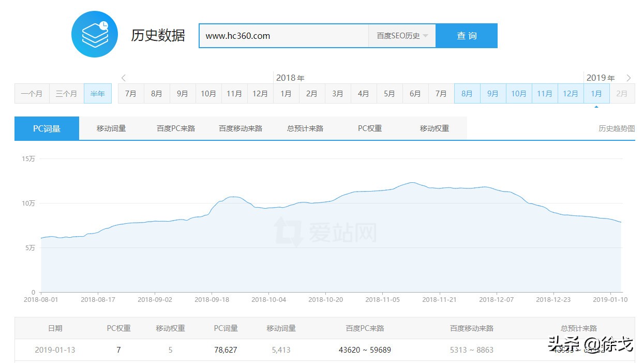Switch to the PC权重 tab
The width and height of the screenshot is (644, 363).
tap(369, 127)
